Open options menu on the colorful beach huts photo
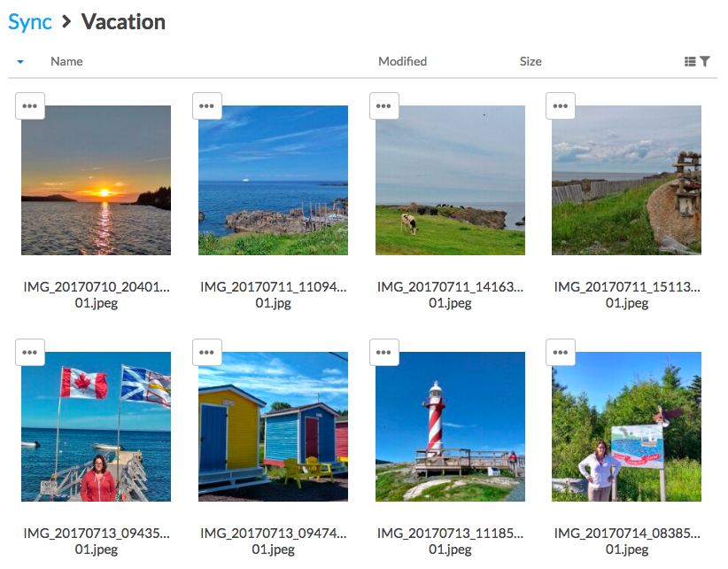Image resolution: width=728 pixels, height=569 pixels. point(206,352)
